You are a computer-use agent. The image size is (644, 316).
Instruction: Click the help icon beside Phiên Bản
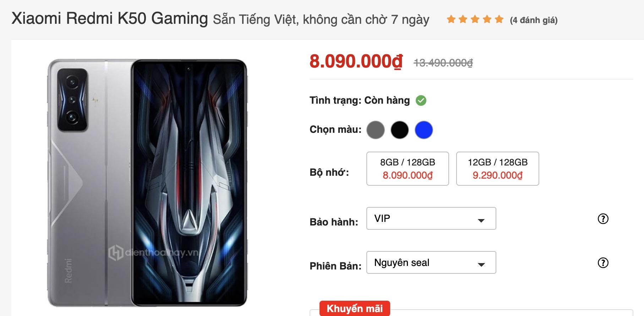point(603,263)
